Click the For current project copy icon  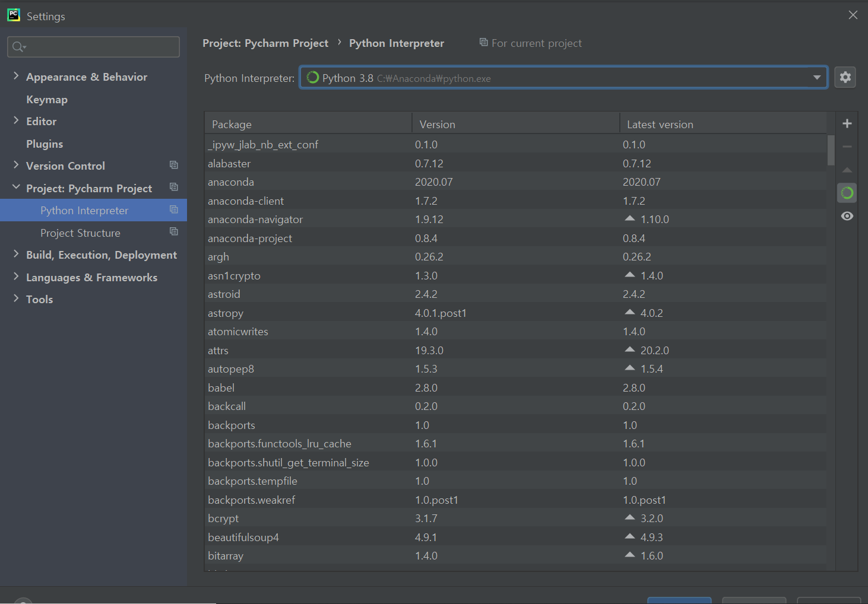[x=484, y=42]
